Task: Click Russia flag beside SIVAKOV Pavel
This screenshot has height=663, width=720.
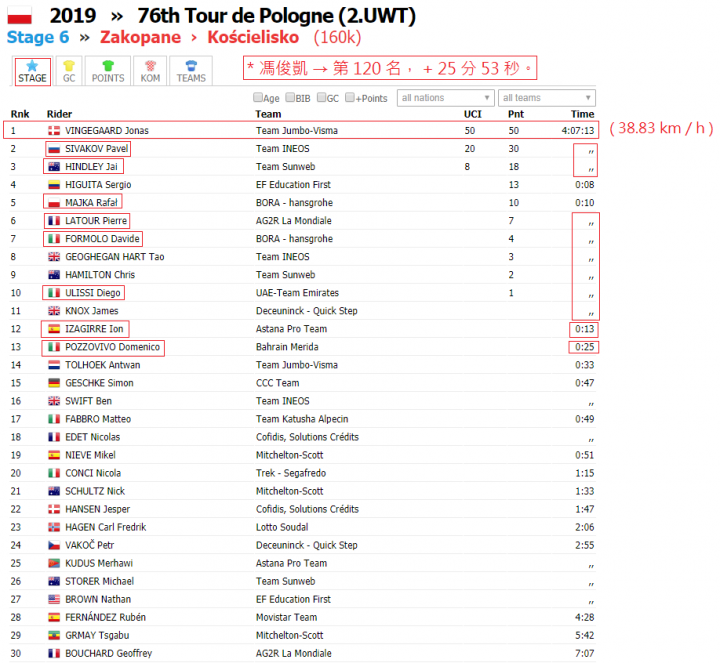Action: coord(54,149)
